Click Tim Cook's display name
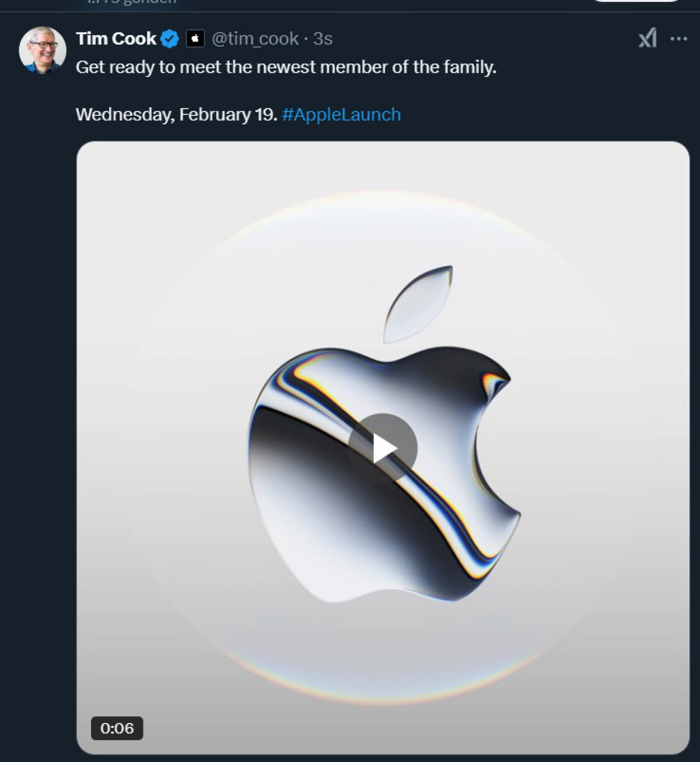This screenshot has width=700, height=762. [x=117, y=39]
